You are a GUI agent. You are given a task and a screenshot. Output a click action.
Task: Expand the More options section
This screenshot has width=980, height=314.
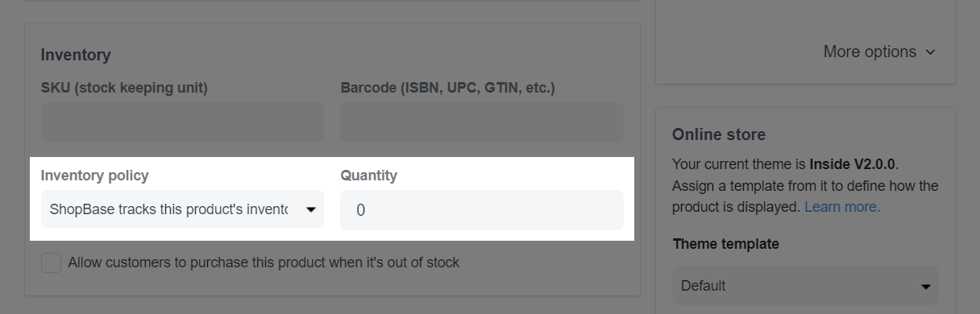tap(879, 52)
